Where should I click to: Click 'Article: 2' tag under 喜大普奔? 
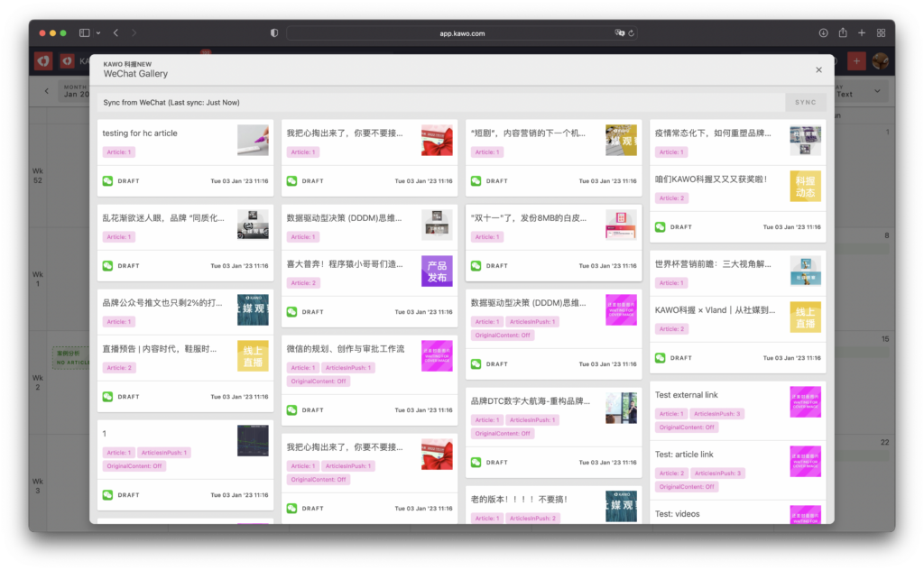coord(303,282)
